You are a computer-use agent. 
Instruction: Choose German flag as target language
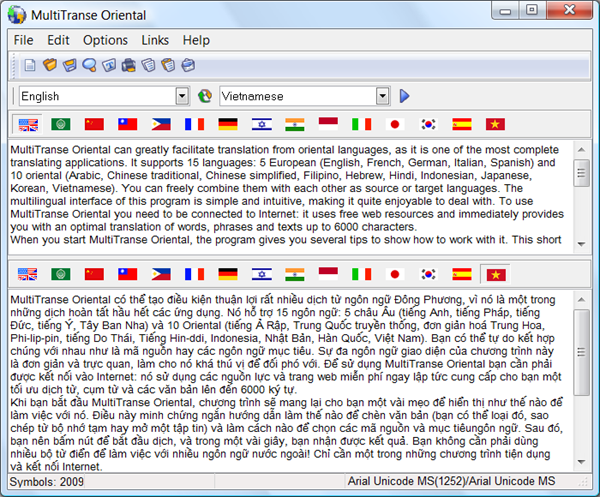point(228,274)
